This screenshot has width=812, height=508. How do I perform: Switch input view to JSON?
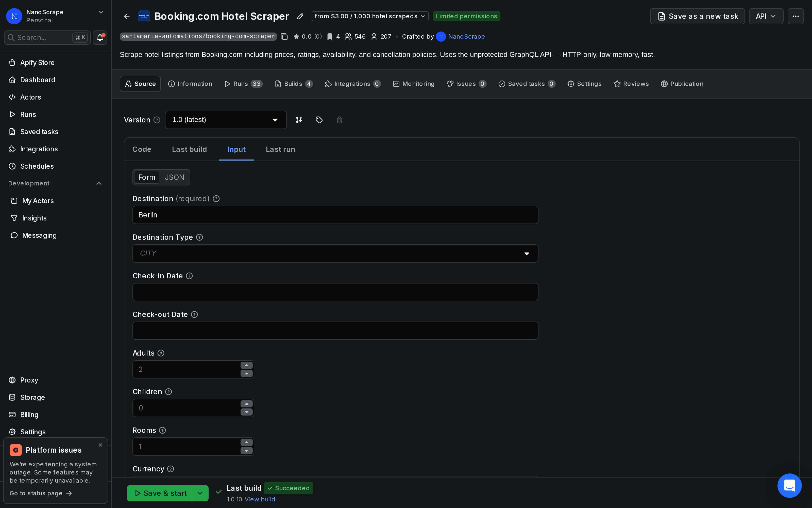pos(175,177)
